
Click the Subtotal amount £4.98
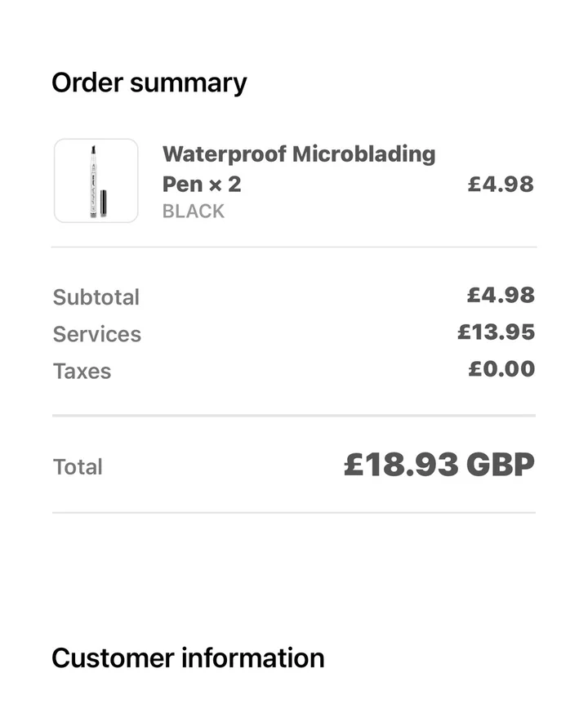[x=501, y=296]
